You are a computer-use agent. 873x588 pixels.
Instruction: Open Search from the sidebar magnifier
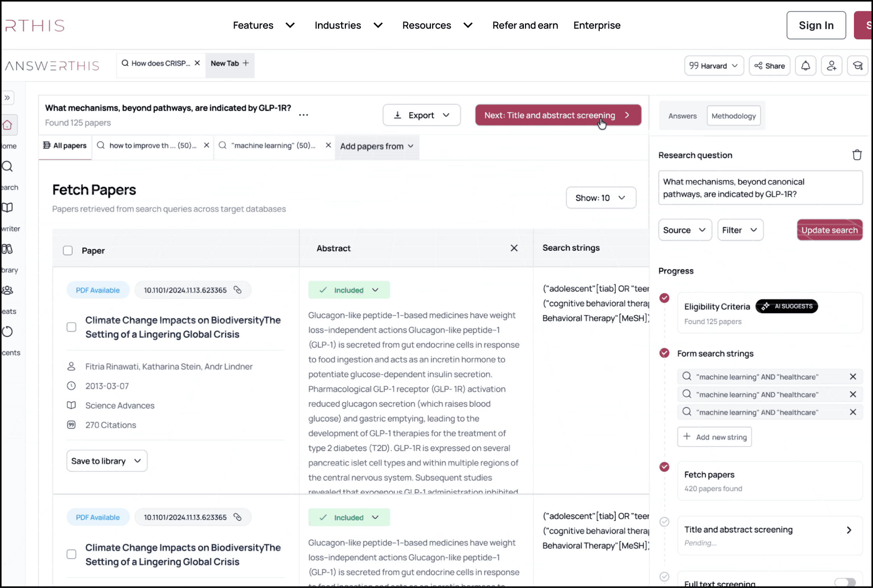tap(7, 166)
